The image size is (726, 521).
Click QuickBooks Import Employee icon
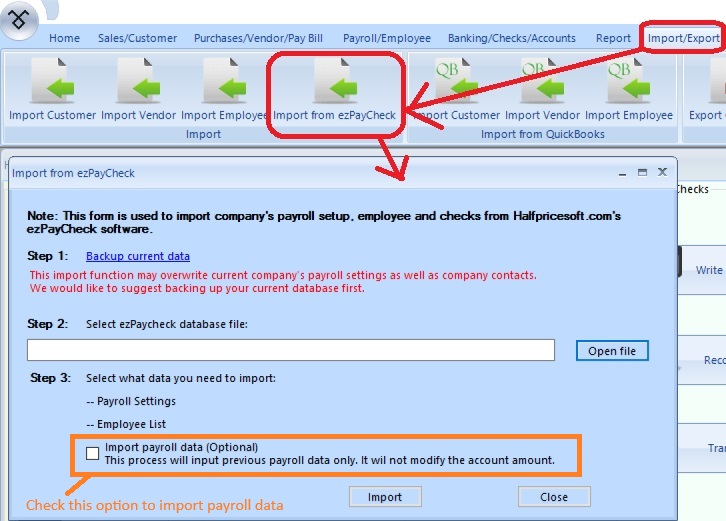pyautogui.click(x=629, y=82)
